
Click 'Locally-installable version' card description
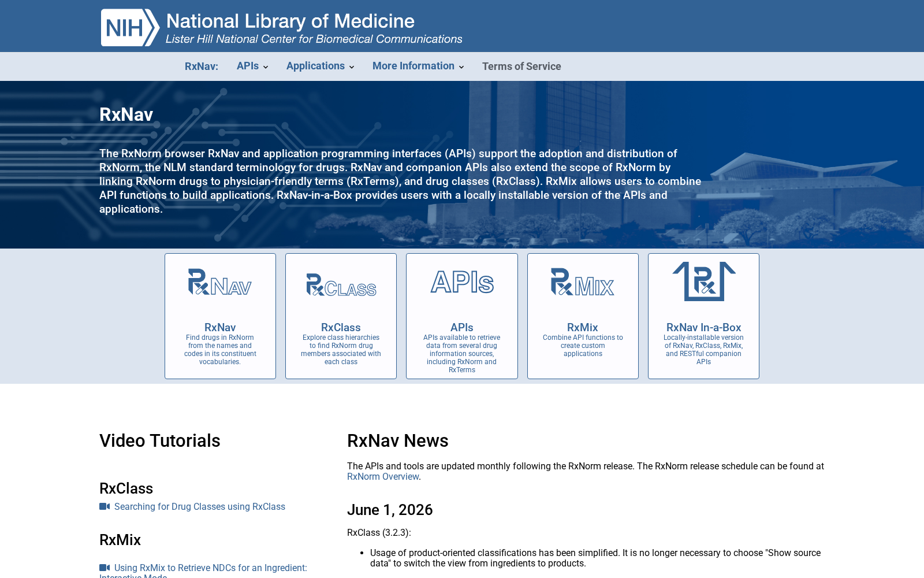(703, 350)
